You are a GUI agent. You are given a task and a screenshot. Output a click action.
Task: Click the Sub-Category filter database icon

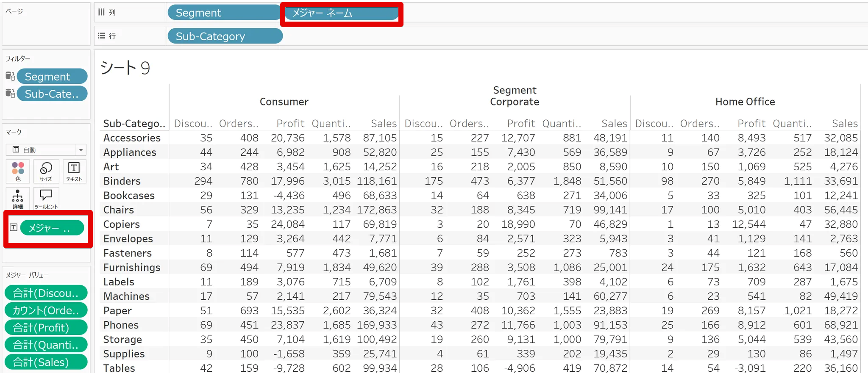(x=10, y=93)
